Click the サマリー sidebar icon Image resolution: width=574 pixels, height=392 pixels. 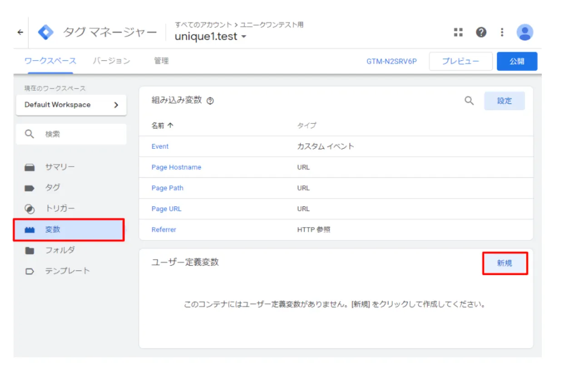click(30, 167)
